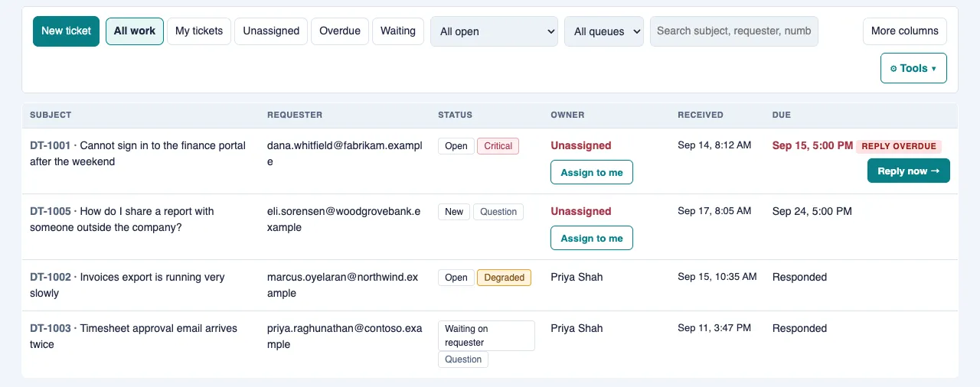Image resolution: width=980 pixels, height=387 pixels.
Task: Click requester eli.sorensen@woodgrovebank.example
Action: tap(344, 220)
